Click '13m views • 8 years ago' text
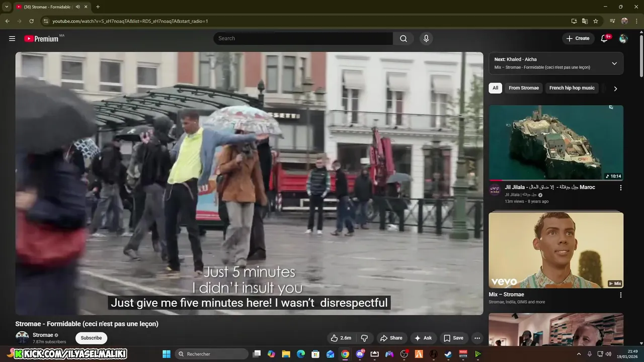 (x=527, y=201)
